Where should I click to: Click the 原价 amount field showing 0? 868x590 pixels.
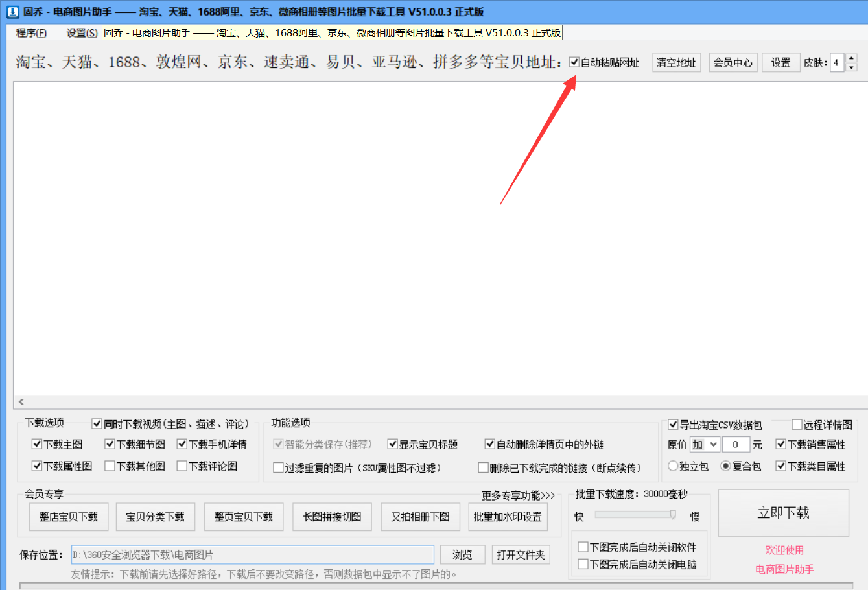click(736, 445)
